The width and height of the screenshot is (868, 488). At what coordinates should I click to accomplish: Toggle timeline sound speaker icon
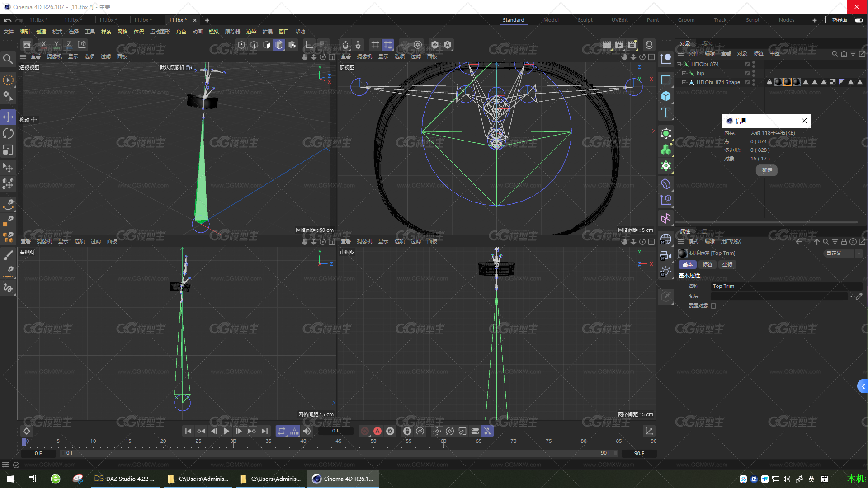pos(307,431)
